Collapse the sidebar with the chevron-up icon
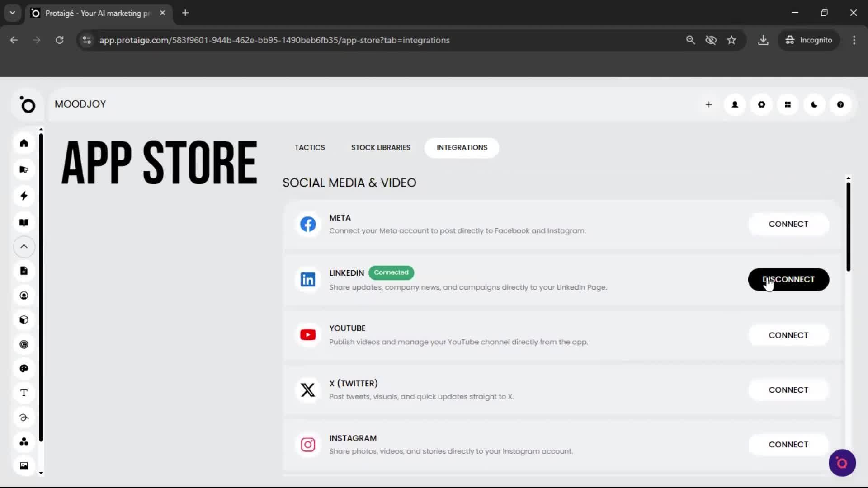Screen dimensions: 868x488 click(x=24, y=247)
